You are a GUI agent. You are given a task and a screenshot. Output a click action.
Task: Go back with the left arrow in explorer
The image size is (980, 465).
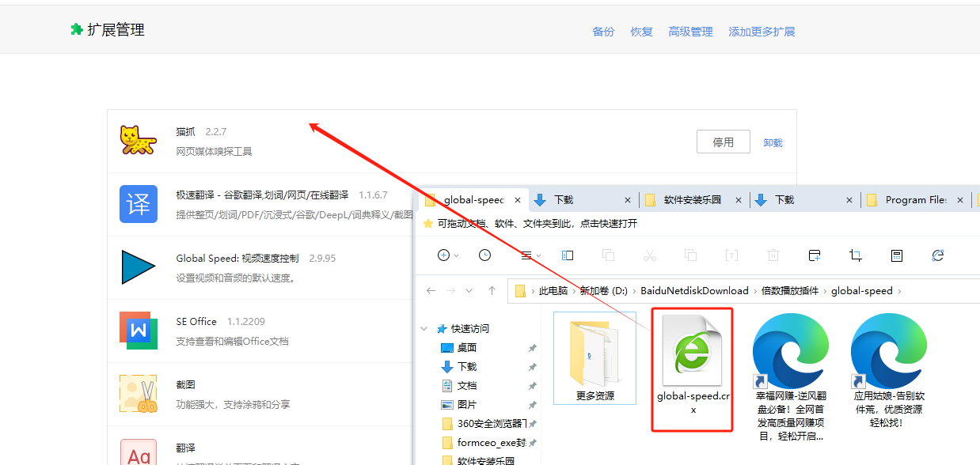(x=431, y=290)
